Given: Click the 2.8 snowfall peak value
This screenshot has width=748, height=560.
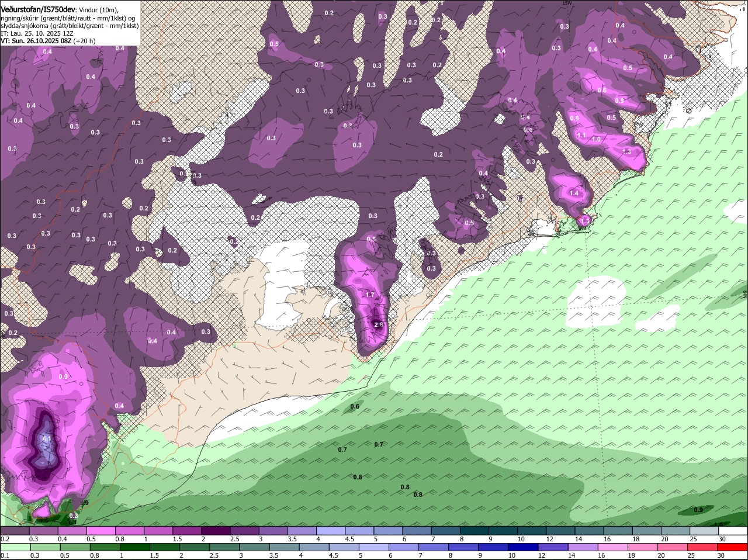Looking at the screenshot, I should pos(378,325).
